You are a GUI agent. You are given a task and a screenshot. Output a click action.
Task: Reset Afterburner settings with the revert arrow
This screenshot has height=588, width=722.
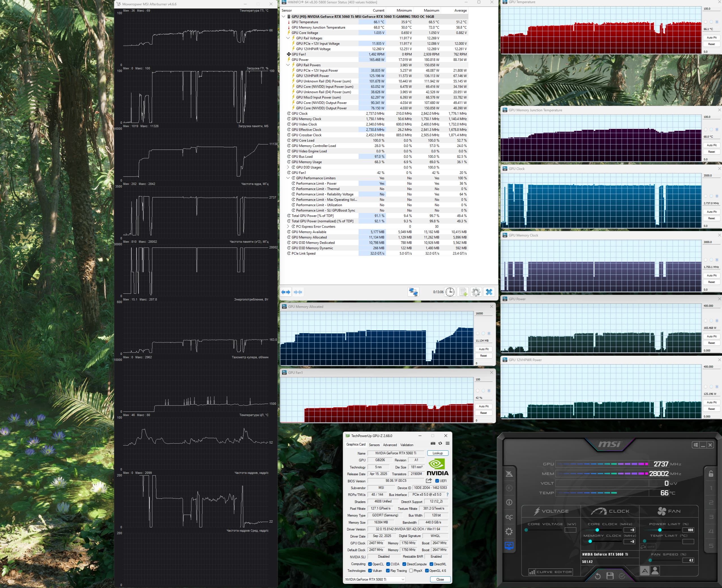tap(598, 576)
